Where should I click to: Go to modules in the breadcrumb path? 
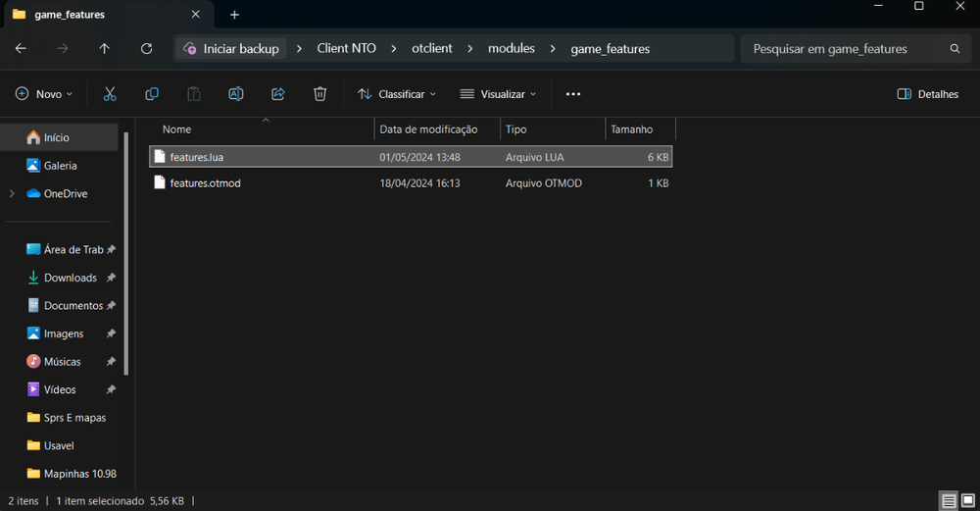pos(511,49)
